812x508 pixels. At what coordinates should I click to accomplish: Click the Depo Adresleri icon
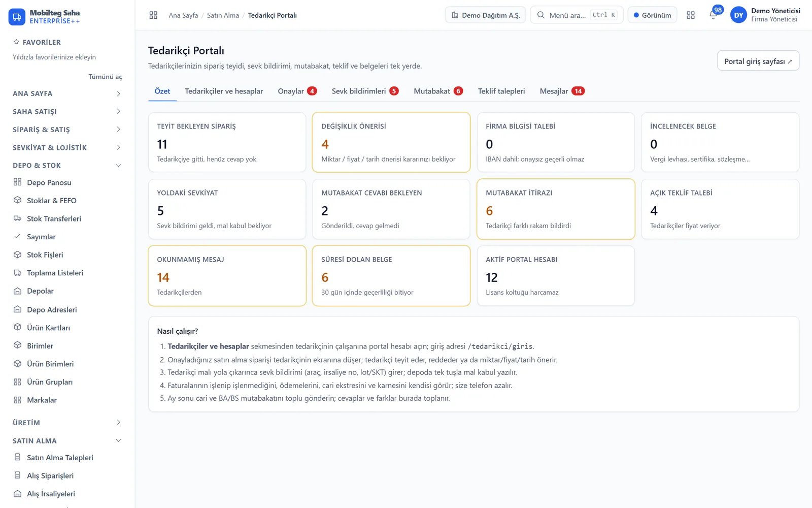click(17, 309)
